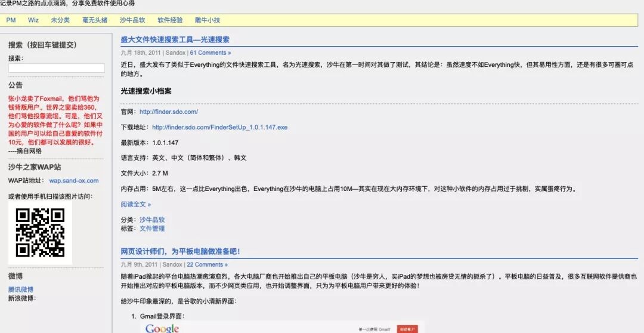The width and height of the screenshot is (644, 333).
Task: Open the 毫无头绪 category
Action: pos(95,20)
